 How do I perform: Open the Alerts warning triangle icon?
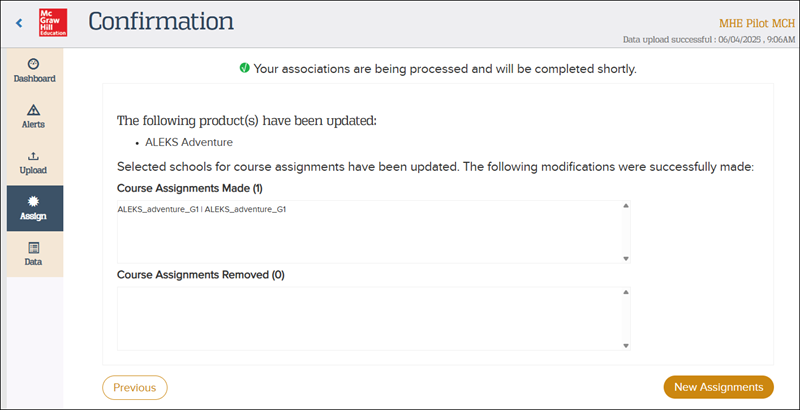pos(34,109)
